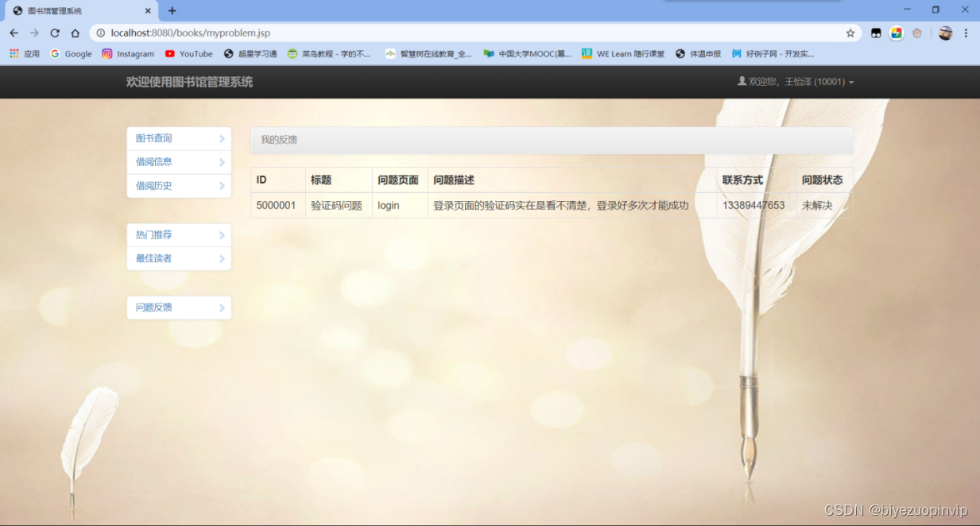
Task: Open the 借阅信息 page
Action: click(x=178, y=162)
